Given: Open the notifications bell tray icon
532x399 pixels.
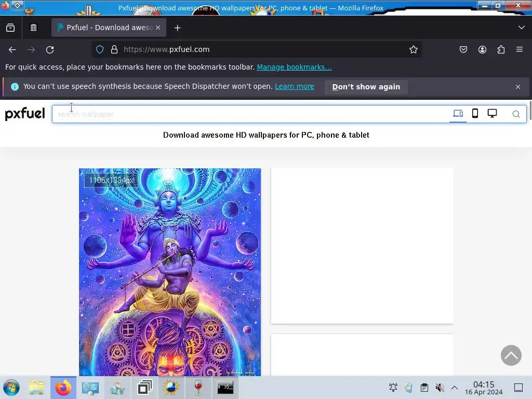Looking at the screenshot, I should pos(393,388).
